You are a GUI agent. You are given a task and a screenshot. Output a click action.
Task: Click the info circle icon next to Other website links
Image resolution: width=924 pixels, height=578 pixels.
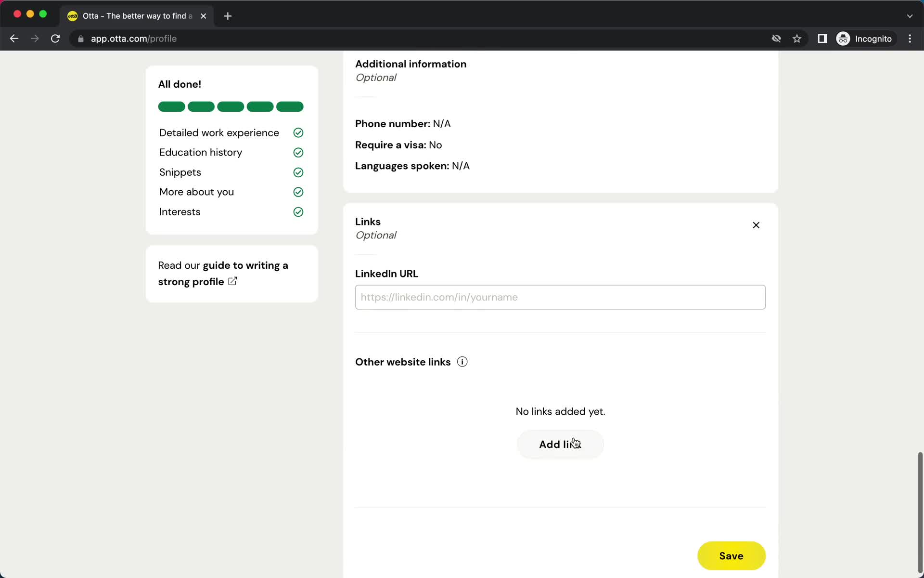[462, 362]
